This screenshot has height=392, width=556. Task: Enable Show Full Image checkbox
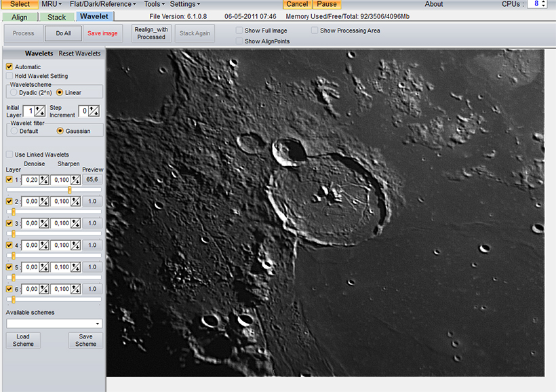240,31
